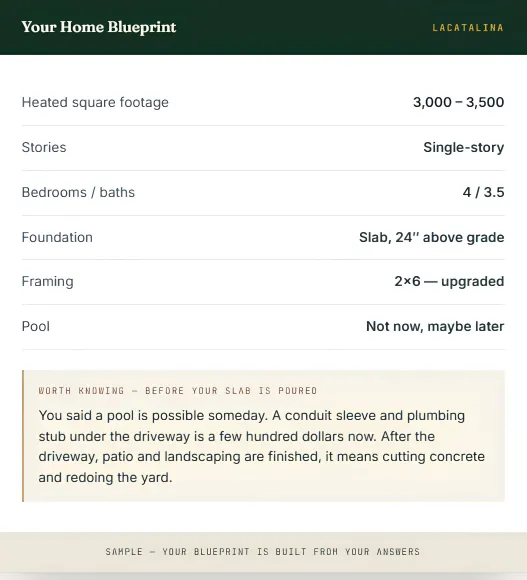Click the dark green header bar
The width and height of the screenshot is (527, 580).
[263, 27]
